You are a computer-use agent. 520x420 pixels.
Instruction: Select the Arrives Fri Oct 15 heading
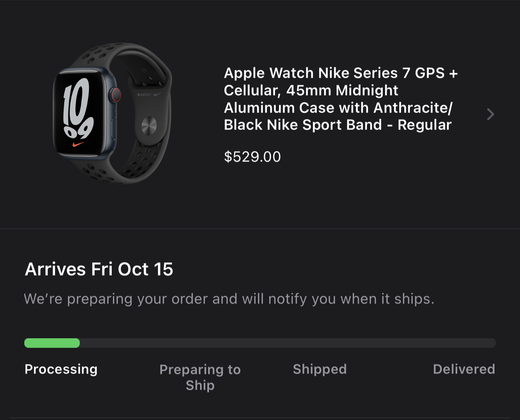coord(99,269)
